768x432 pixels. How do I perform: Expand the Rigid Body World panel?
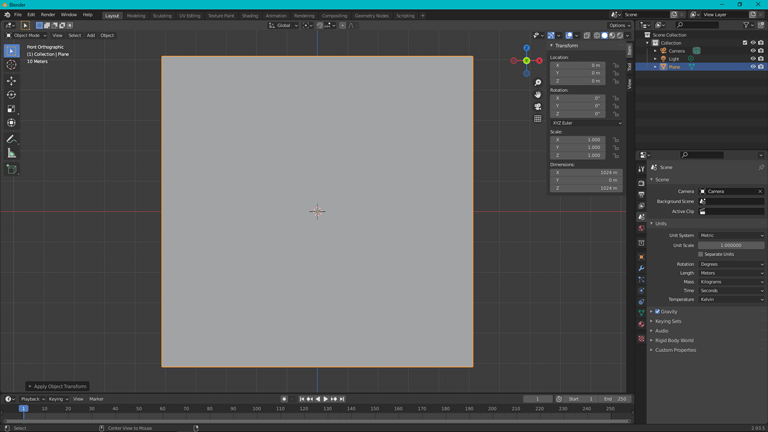pyautogui.click(x=674, y=340)
